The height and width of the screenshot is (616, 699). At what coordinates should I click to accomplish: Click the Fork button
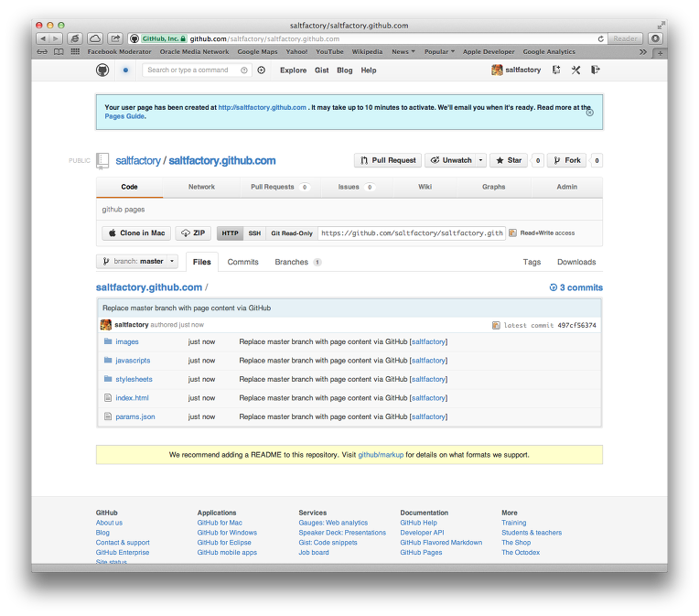(x=566, y=160)
